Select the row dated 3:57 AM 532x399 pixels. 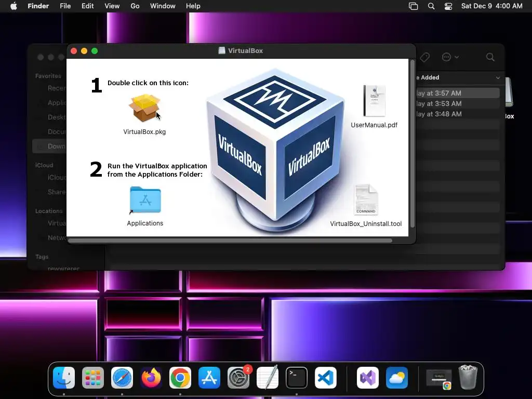click(x=457, y=93)
